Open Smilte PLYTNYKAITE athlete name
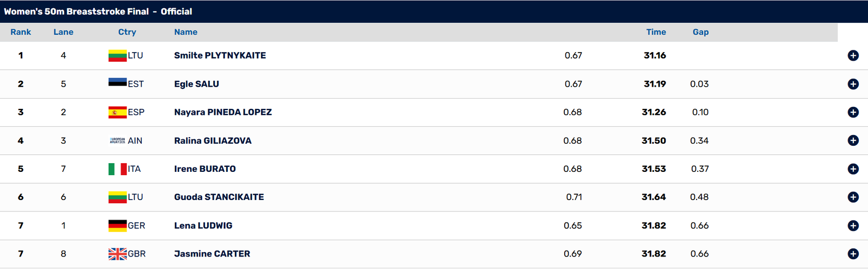The image size is (868, 270). 220,55
